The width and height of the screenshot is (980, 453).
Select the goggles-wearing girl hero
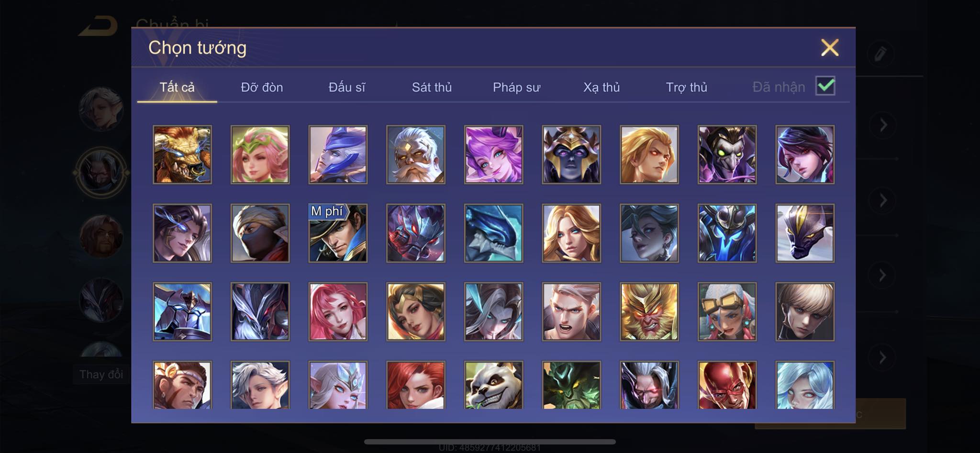727,311
